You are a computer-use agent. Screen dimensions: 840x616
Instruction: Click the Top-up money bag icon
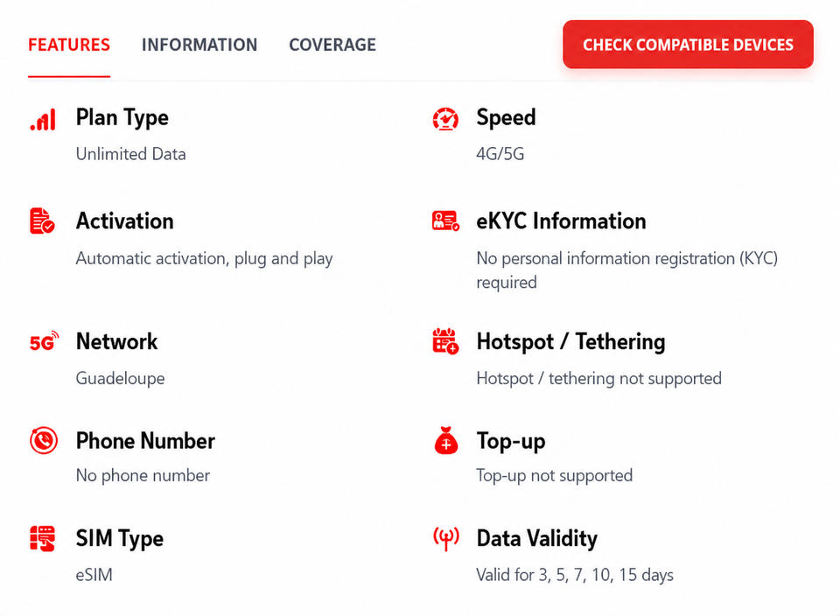(x=445, y=440)
